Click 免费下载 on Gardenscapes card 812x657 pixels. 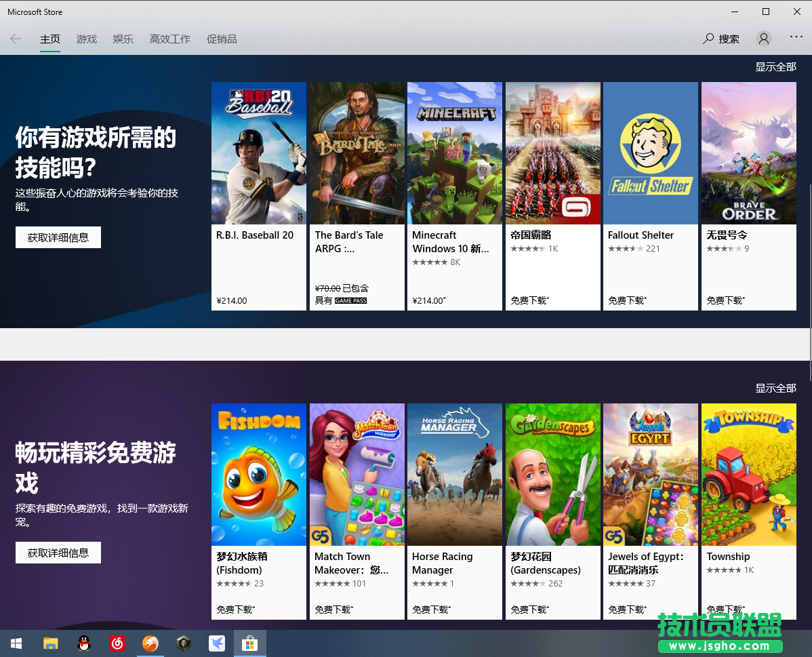point(530,610)
